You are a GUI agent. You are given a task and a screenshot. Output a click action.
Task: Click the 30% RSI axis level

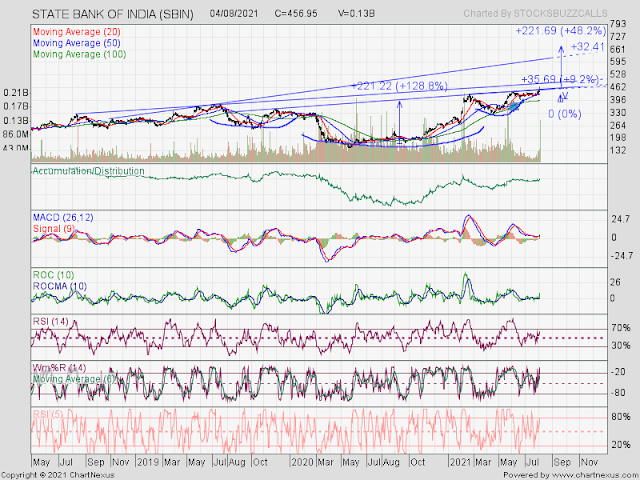621,346
